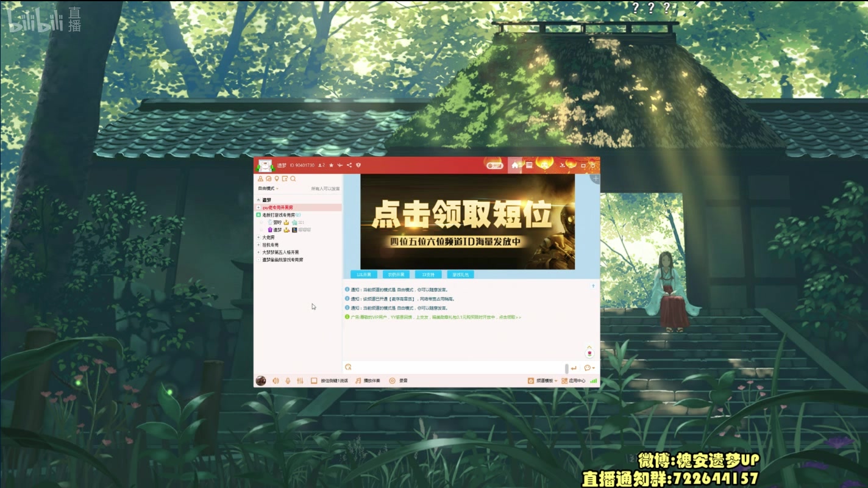Toggle the microphone icon
This screenshot has width=868, height=488.
(x=288, y=381)
